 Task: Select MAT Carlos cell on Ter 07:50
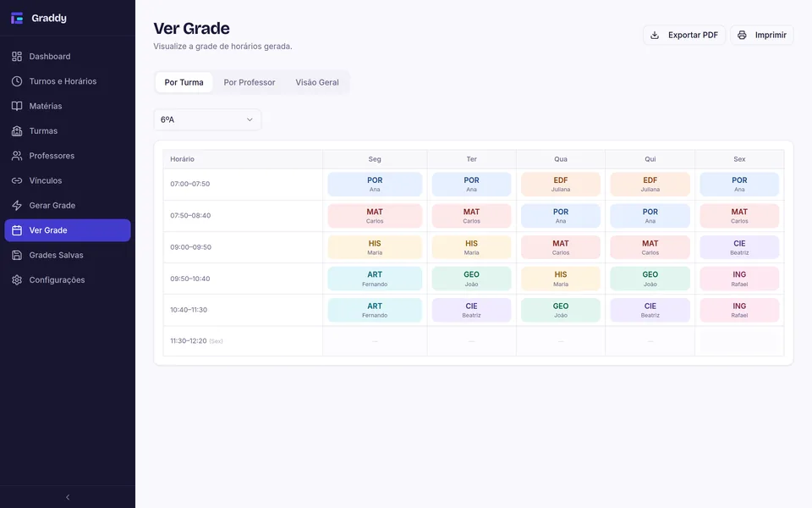[x=471, y=216]
